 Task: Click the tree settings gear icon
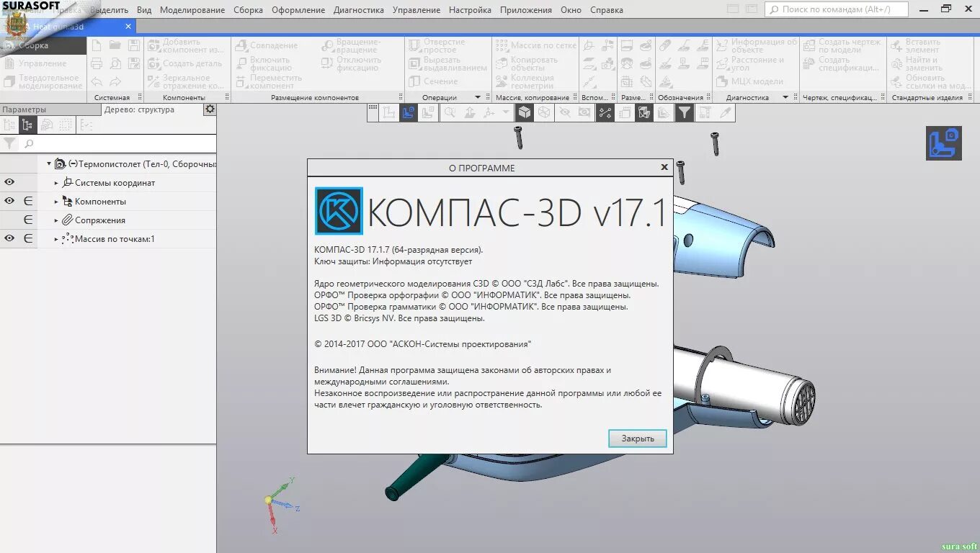(x=210, y=109)
